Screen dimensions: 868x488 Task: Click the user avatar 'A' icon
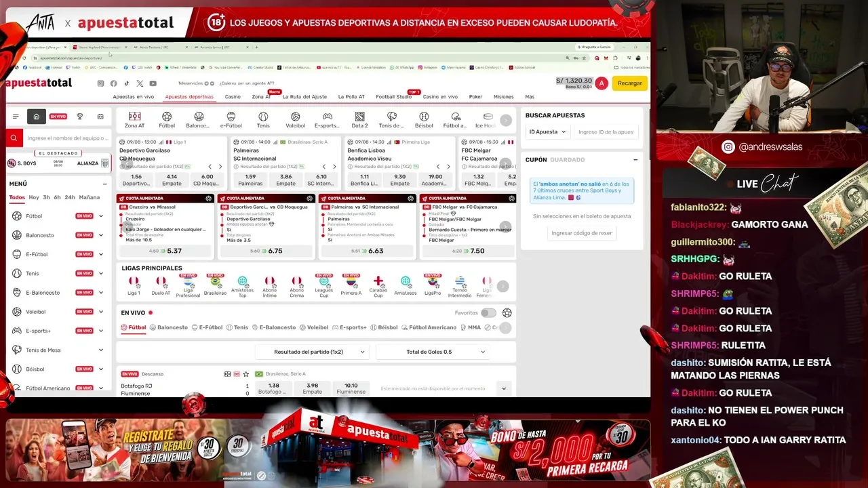coord(601,83)
